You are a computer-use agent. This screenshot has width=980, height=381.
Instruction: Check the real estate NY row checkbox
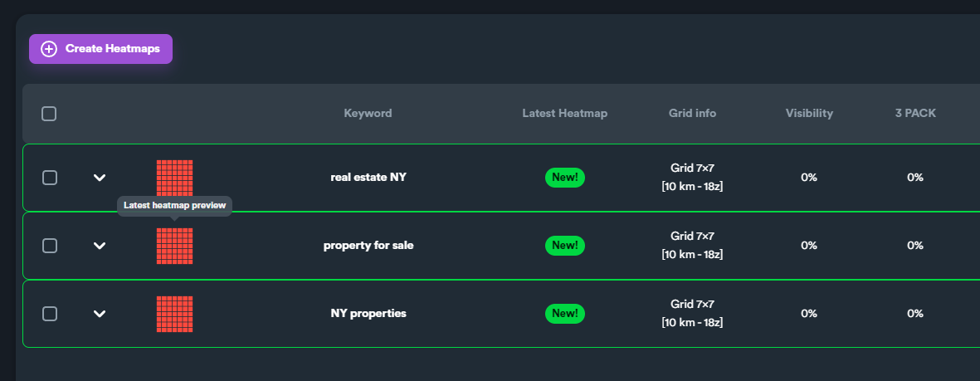pyautogui.click(x=50, y=178)
